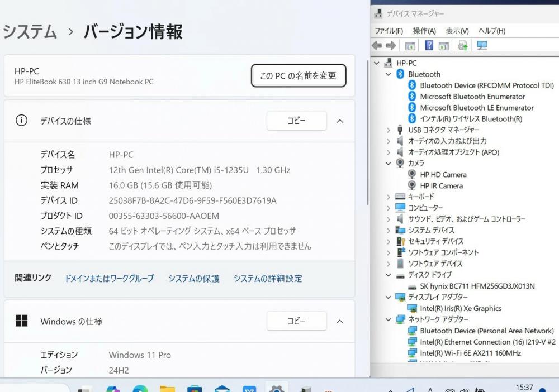
Task: Click the update driver icon with green arrow
Action: click(462, 45)
